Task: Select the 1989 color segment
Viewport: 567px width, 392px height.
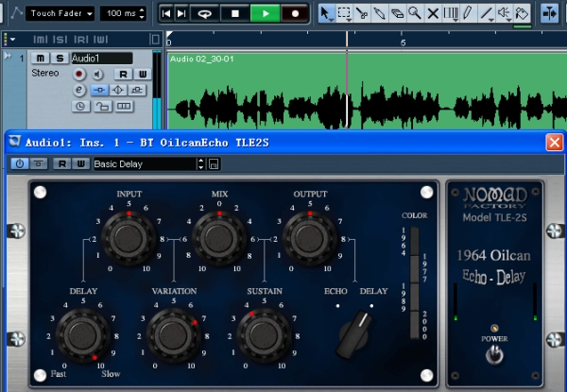Action: click(415, 298)
